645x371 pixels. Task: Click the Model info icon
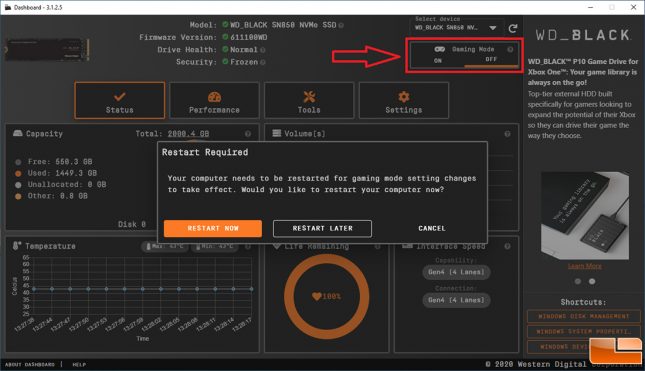click(341, 25)
